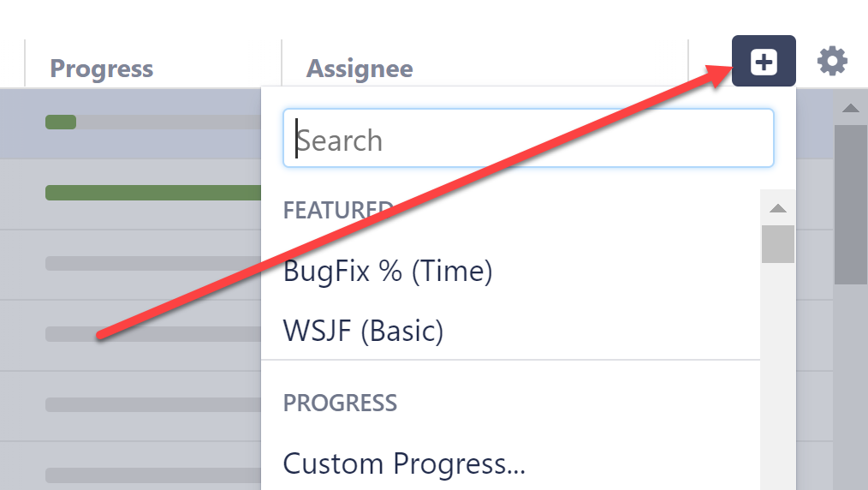Viewport: 868px width, 490px height.
Task: Select BugFix % (Time) from the list
Action: point(388,272)
